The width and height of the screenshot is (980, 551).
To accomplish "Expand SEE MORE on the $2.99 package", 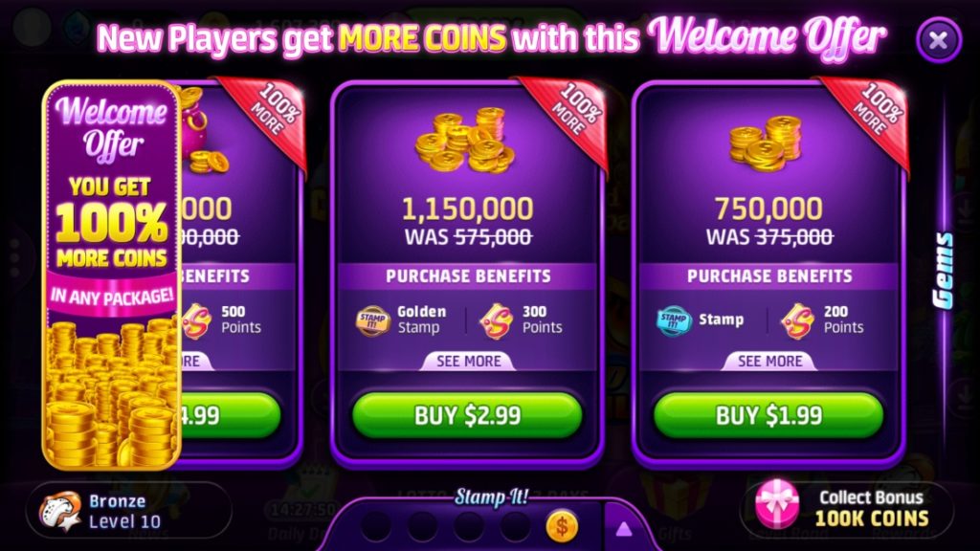I will pos(468,361).
